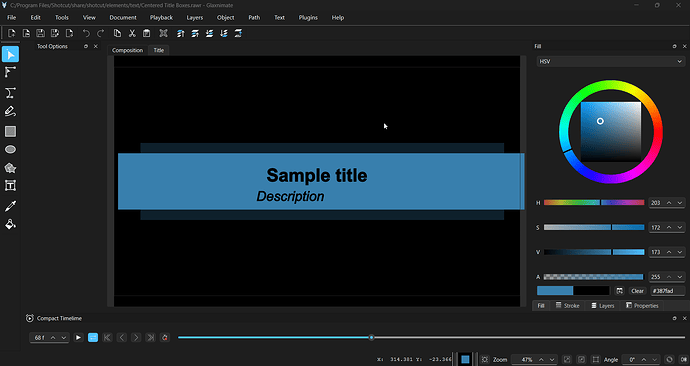The width and height of the screenshot is (690, 366).
Task: Open the File menu
Action: pyautogui.click(x=11, y=18)
